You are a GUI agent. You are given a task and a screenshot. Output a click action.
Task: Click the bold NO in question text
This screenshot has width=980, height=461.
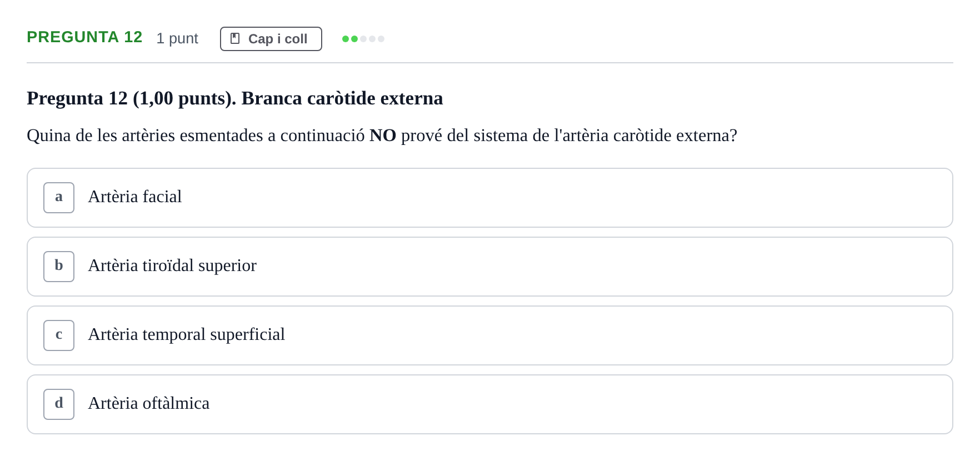(x=383, y=136)
